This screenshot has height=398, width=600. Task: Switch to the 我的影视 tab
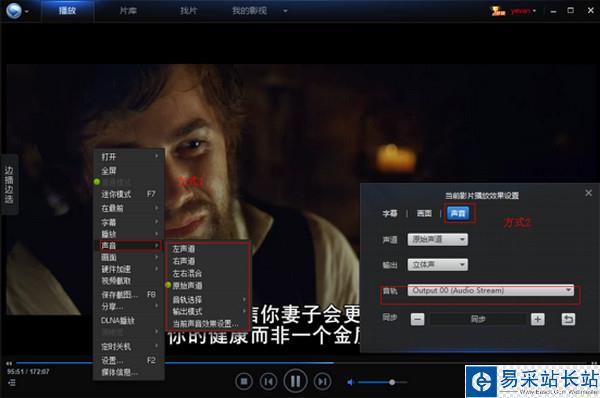point(249,11)
